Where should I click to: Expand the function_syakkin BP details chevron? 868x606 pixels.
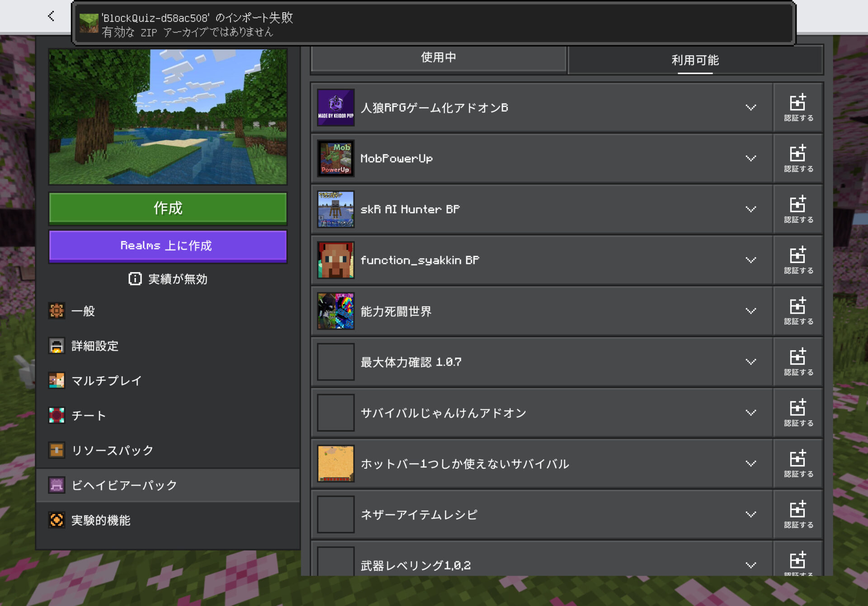pyautogui.click(x=750, y=260)
